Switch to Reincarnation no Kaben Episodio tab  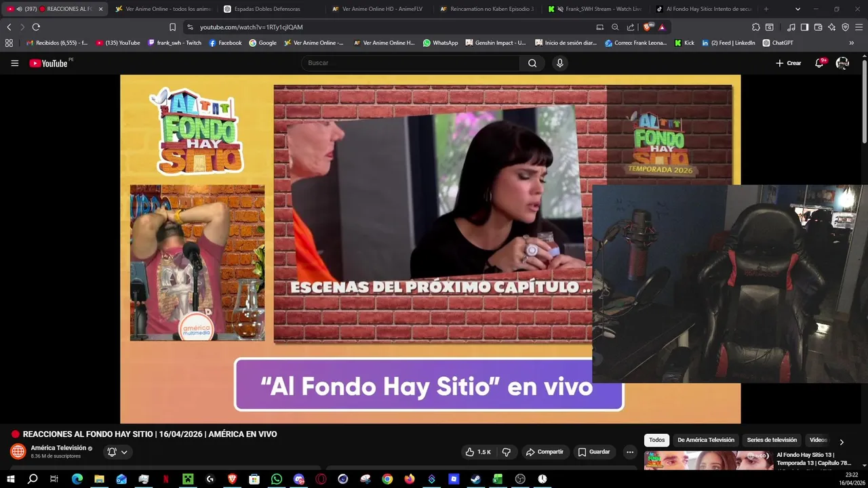487,9
